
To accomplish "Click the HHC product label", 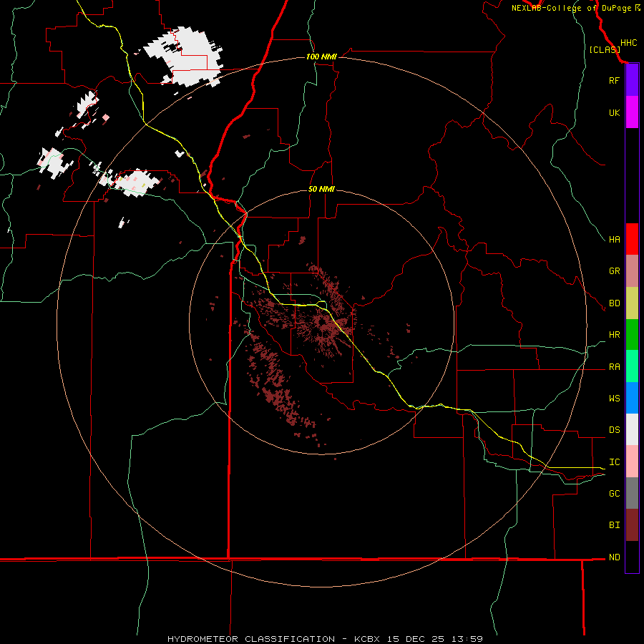I will point(628,43).
